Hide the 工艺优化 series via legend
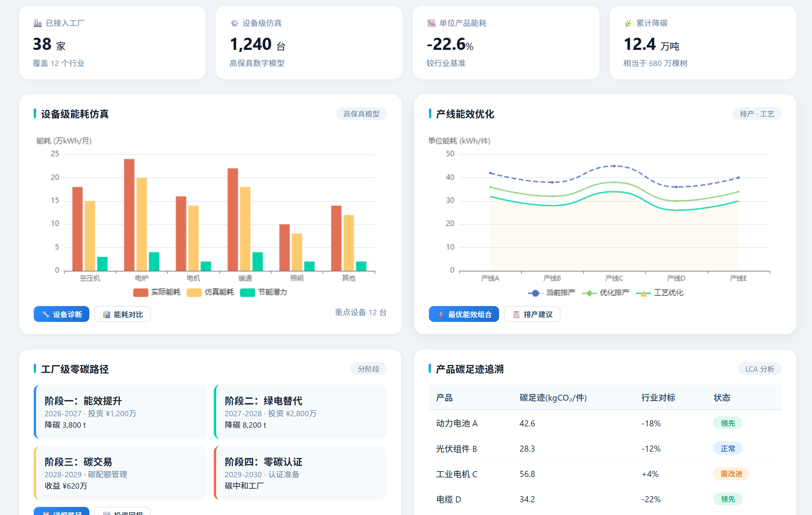Viewport: 812px width, 515px height. coord(660,293)
